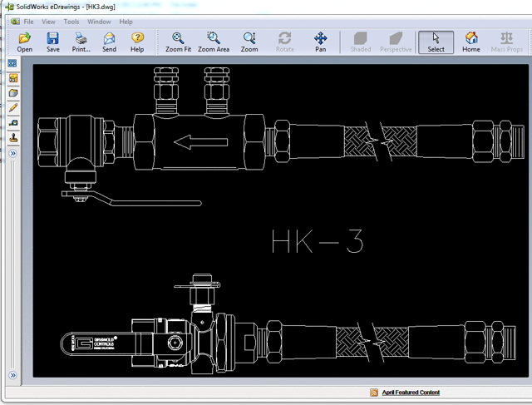Open the Tools menu
This screenshot has height=405, width=532.
click(71, 22)
